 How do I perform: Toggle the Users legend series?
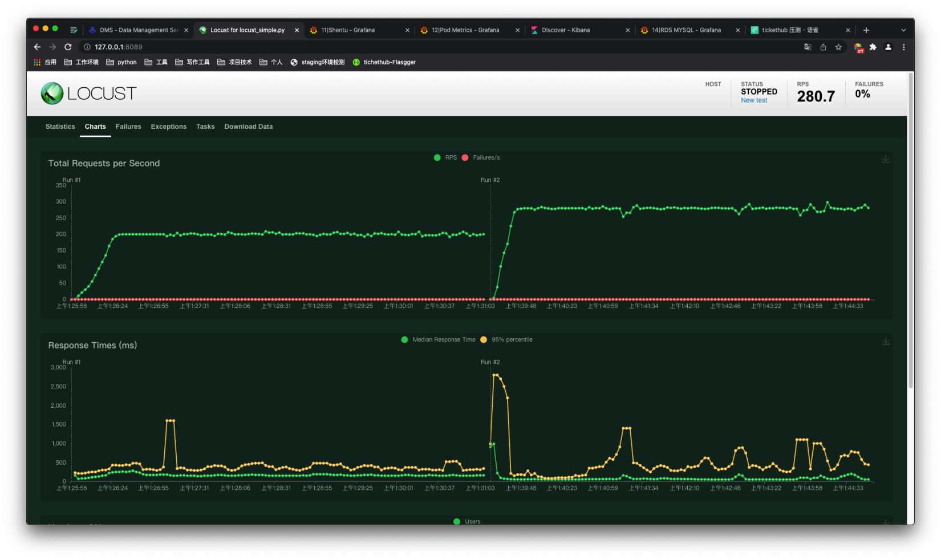pyautogui.click(x=467, y=521)
